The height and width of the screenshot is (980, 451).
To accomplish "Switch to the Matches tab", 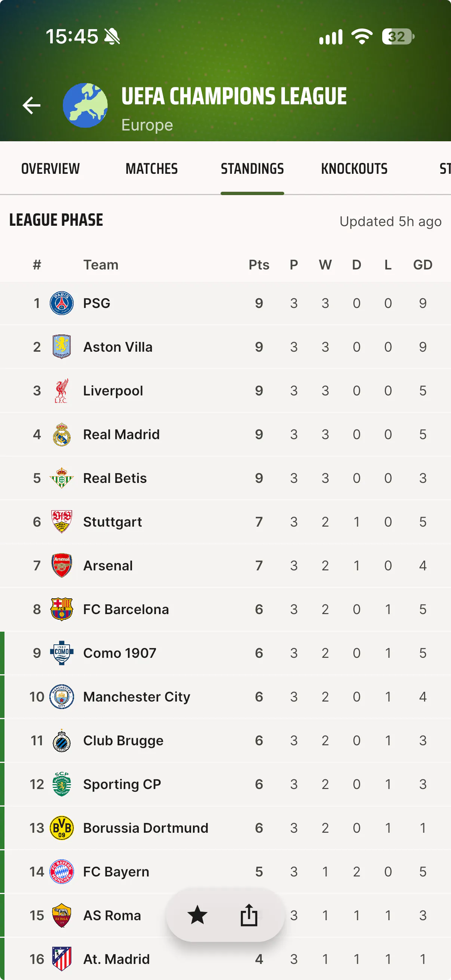I will [x=151, y=169].
